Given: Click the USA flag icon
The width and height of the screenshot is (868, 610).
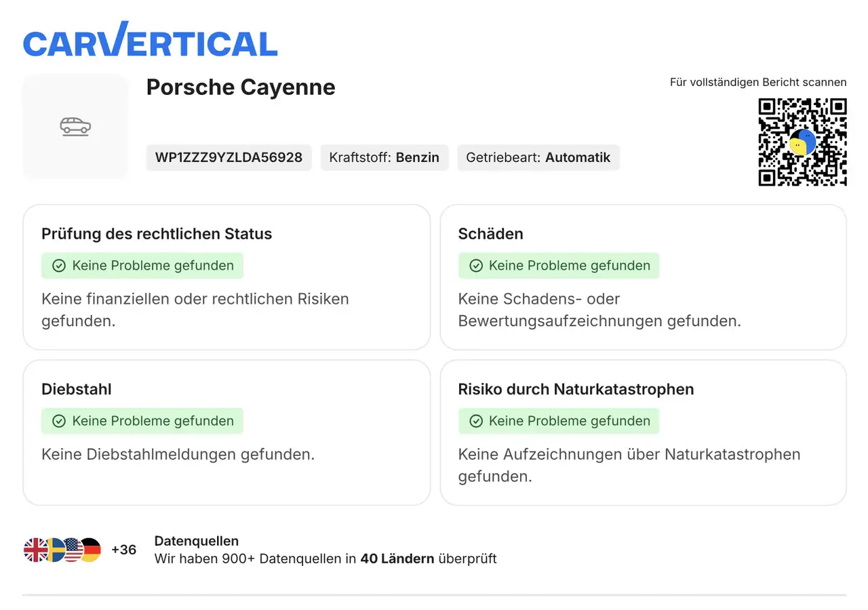Looking at the screenshot, I should pos(72,550).
